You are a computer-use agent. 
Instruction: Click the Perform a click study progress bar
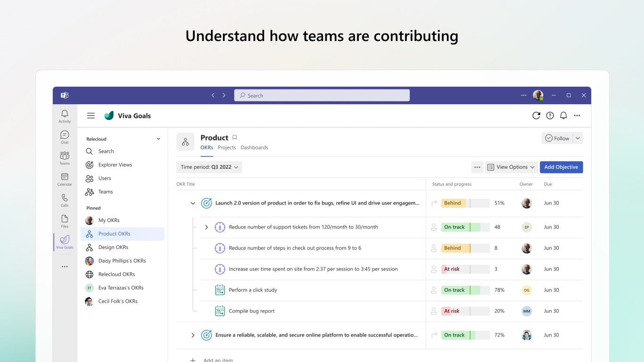(465, 290)
